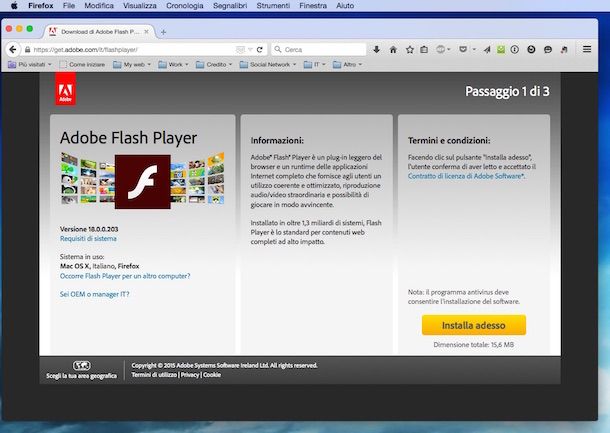Expand the IT bookmarks folder
The height and width of the screenshot is (433, 610).
(x=314, y=64)
